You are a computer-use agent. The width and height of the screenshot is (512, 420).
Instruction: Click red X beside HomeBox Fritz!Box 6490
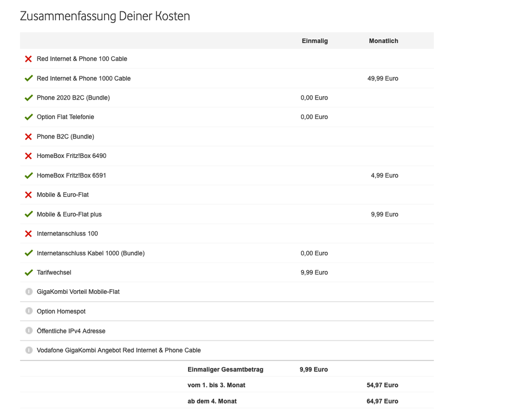coord(29,156)
